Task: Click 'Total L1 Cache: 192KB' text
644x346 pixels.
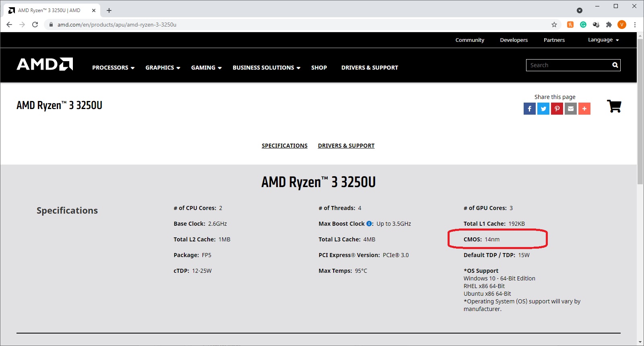Action: (x=494, y=224)
